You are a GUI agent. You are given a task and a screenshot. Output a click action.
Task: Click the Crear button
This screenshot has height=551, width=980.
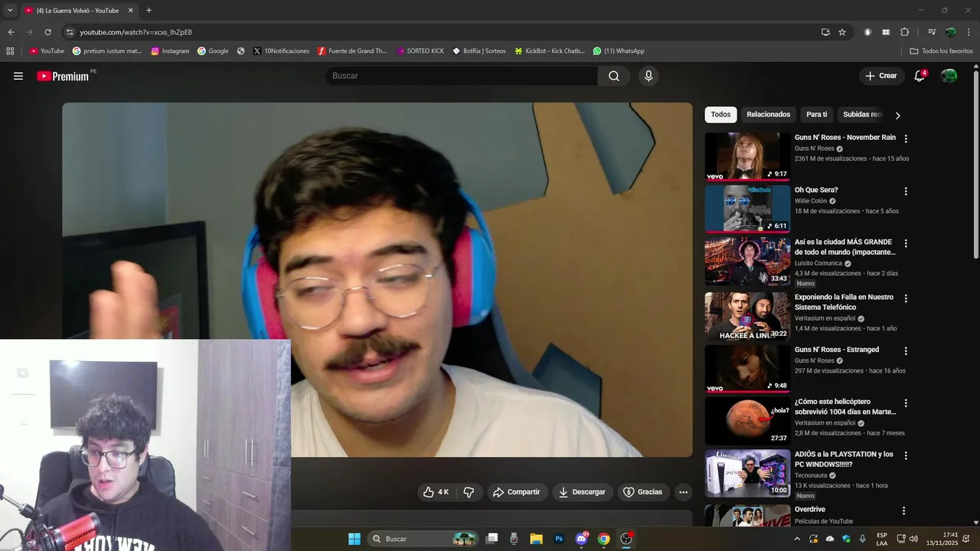click(881, 76)
